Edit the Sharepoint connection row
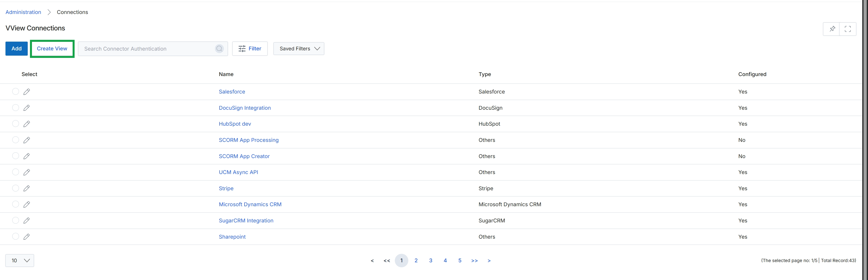 27,237
